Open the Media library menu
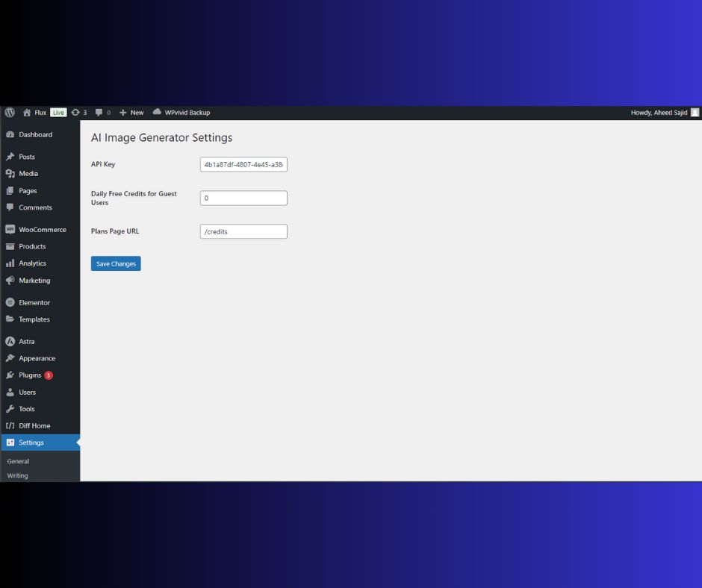Viewport: 702px width, 588px height. [28, 174]
